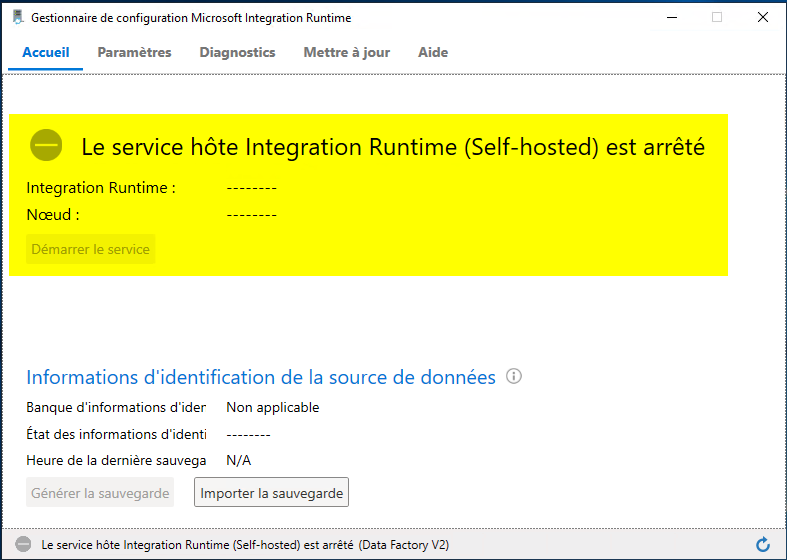Click the info icon beside data source credentials heading
The height and width of the screenshot is (560, 787).
[x=513, y=376]
